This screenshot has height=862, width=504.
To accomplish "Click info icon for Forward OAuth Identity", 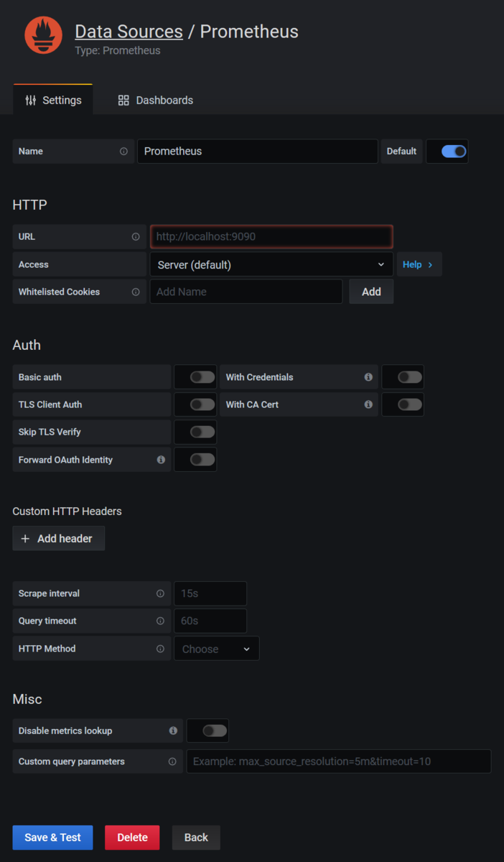I will (x=161, y=460).
